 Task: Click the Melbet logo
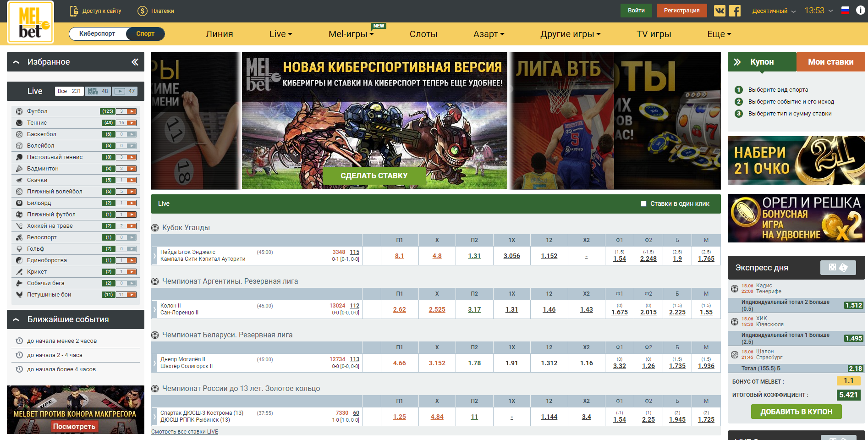point(30,22)
